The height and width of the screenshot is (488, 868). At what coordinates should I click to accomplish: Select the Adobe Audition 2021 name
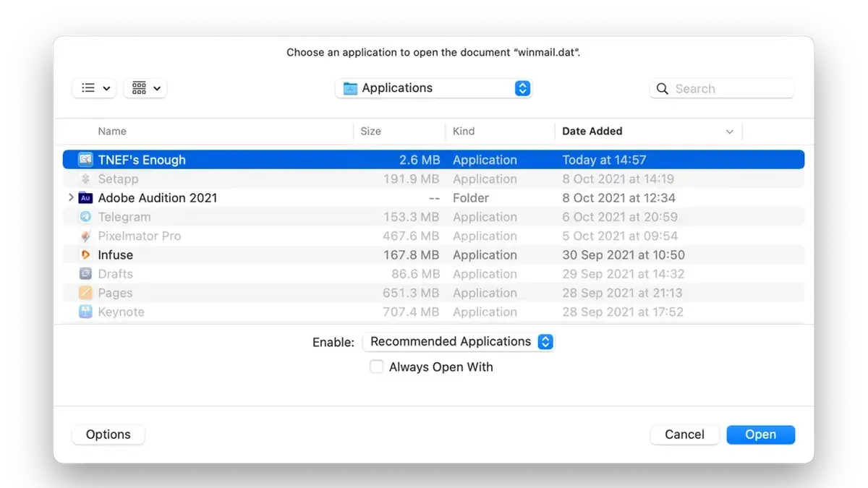tap(158, 197)
